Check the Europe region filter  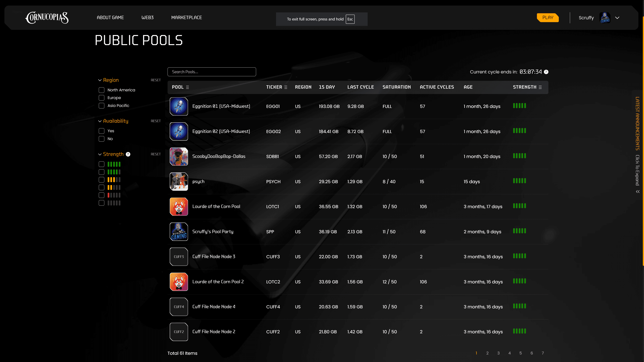[x=101, y=98]
